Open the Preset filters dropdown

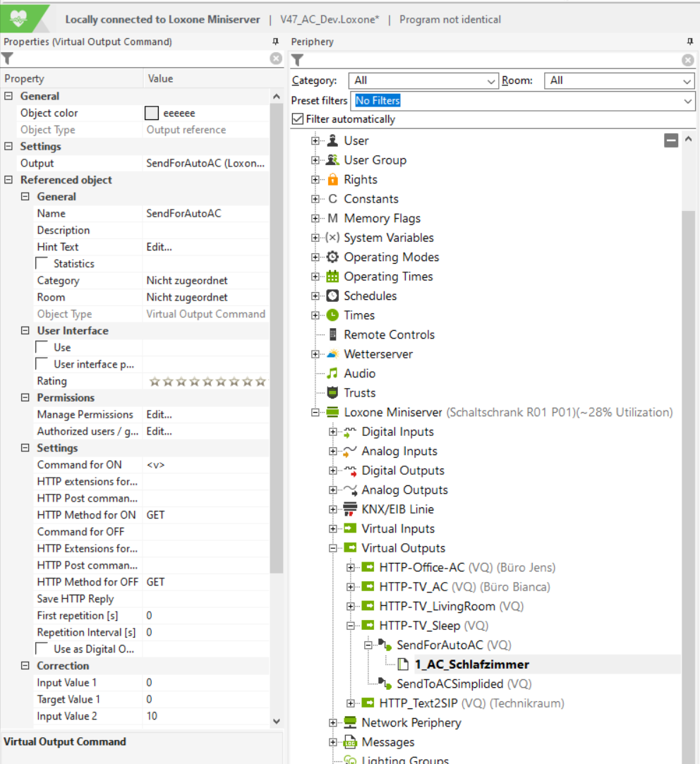[x=523, y=101]
